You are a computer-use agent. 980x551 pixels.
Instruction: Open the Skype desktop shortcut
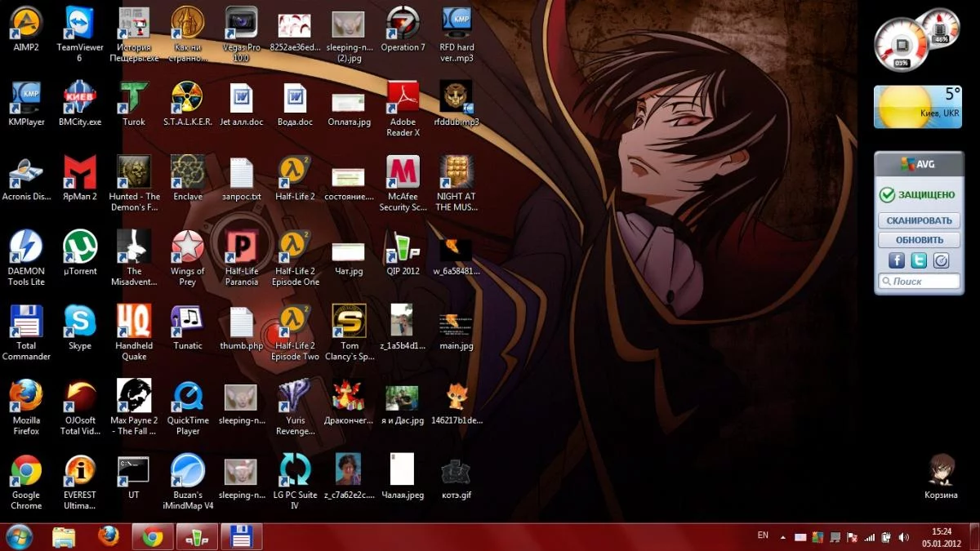(80, 327)
